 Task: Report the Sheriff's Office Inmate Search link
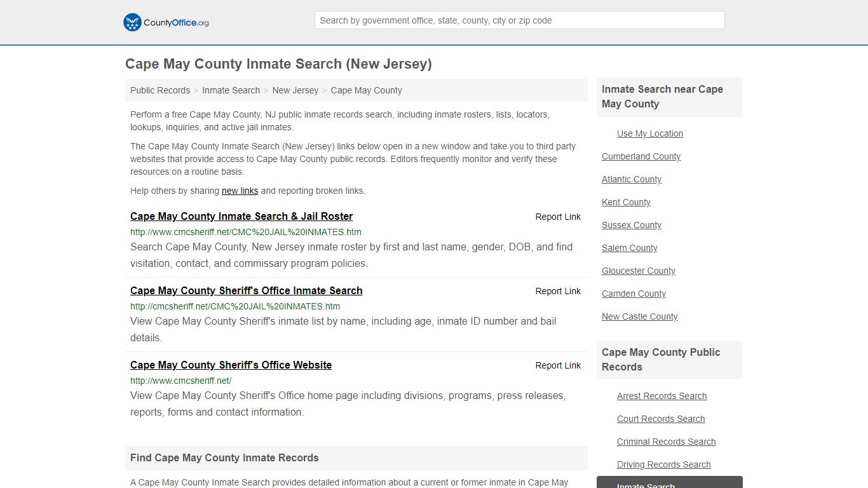coord(558,291)
